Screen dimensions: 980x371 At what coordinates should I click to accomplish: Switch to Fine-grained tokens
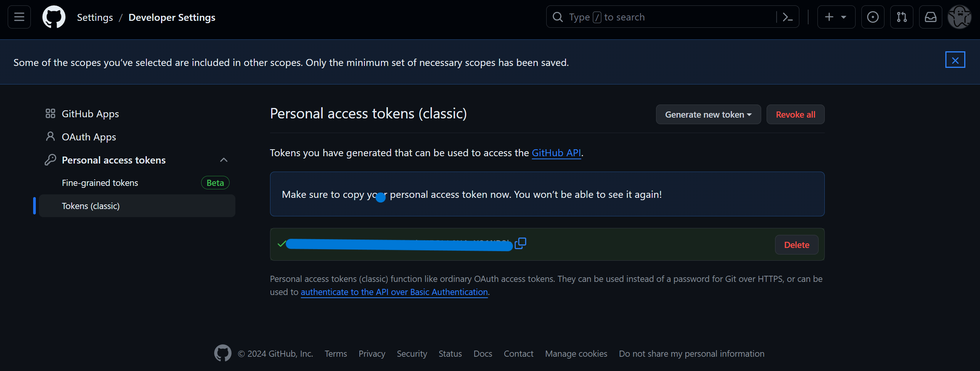100,182
